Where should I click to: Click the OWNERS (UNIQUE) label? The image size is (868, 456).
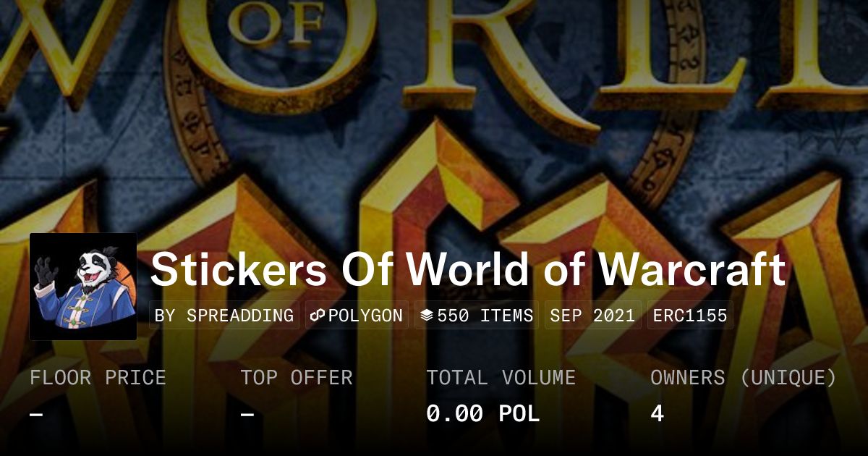(744, 378)
